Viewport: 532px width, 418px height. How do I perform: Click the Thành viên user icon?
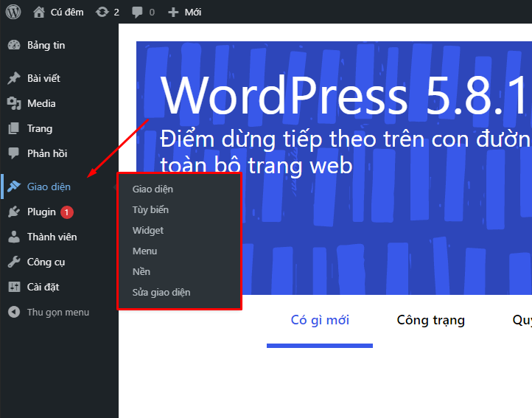(14, 237)
